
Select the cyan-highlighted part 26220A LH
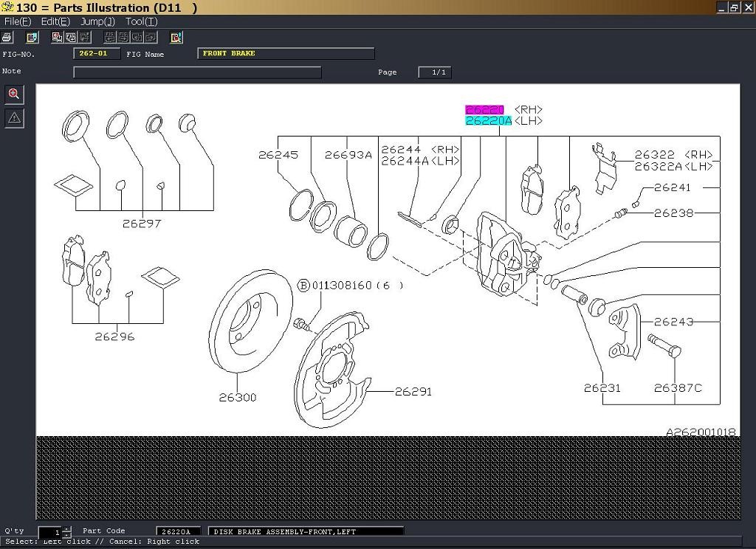[489, 121]
